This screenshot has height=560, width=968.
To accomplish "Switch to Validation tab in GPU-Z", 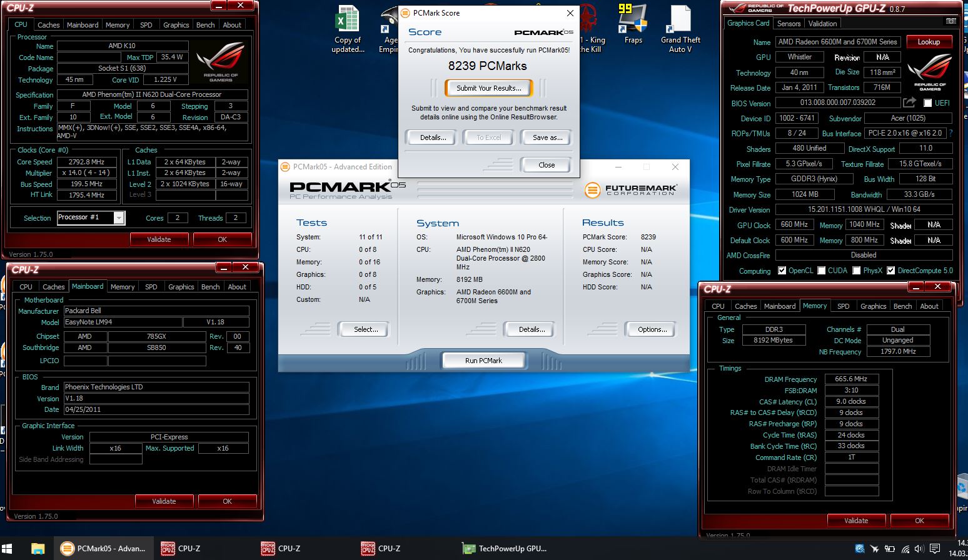I will 822,24.
